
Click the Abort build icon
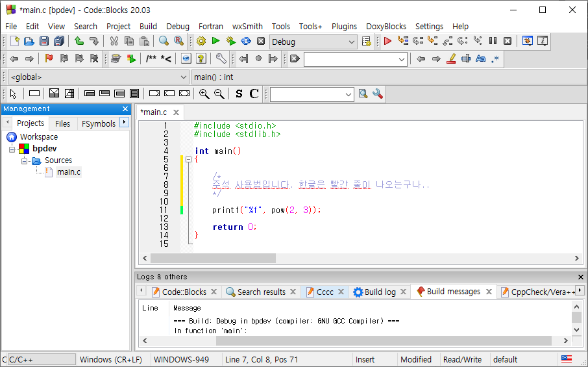261,41
